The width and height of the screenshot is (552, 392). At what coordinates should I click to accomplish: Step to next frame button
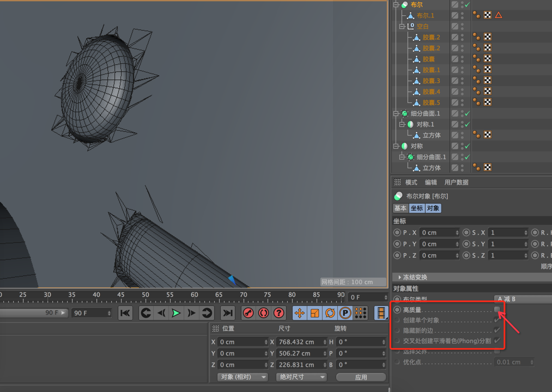click(191, 313)
